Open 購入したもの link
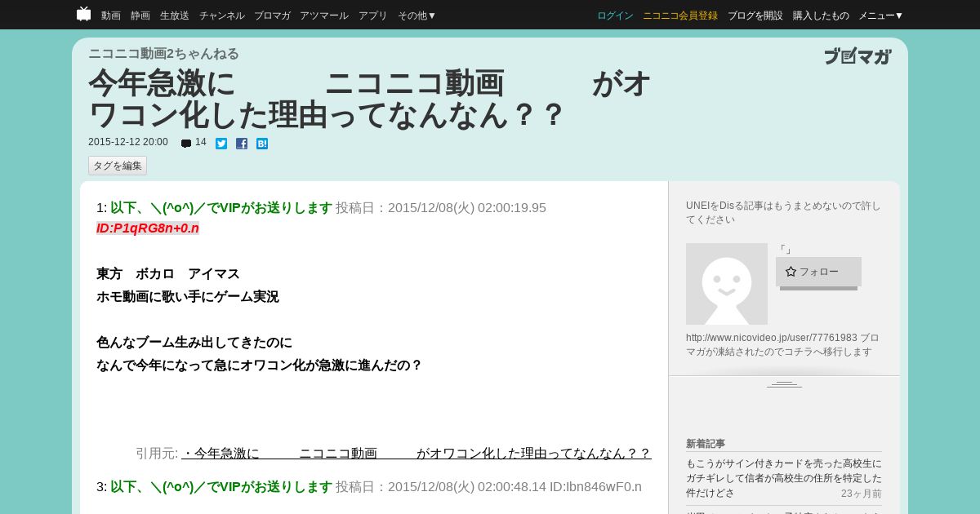The height and width of the screenshot is (514, 980). (821, 16)
